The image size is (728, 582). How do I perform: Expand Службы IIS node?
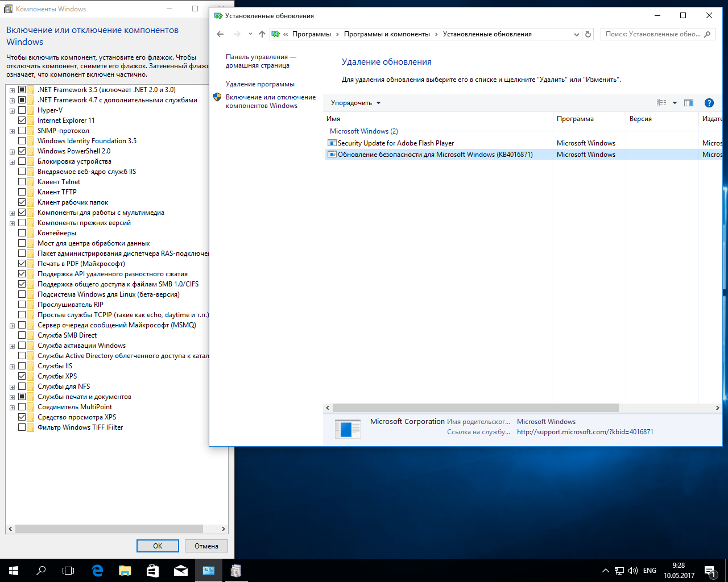pos(12,366)
